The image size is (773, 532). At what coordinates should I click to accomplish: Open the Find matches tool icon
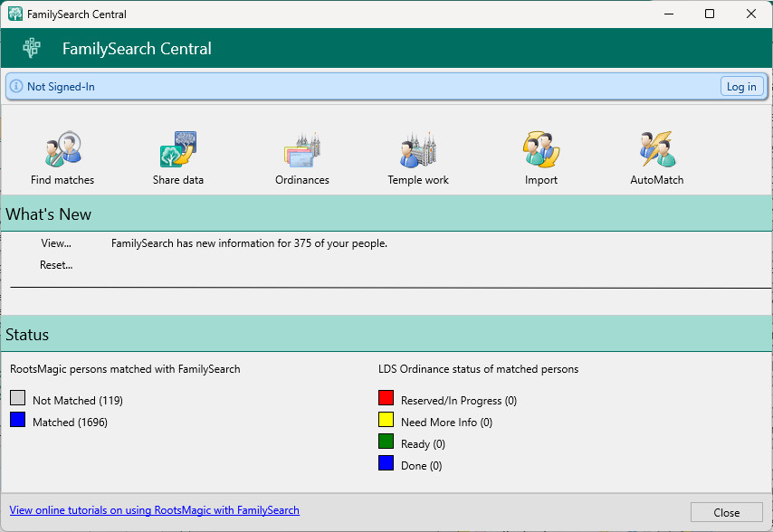coord(62,149)
